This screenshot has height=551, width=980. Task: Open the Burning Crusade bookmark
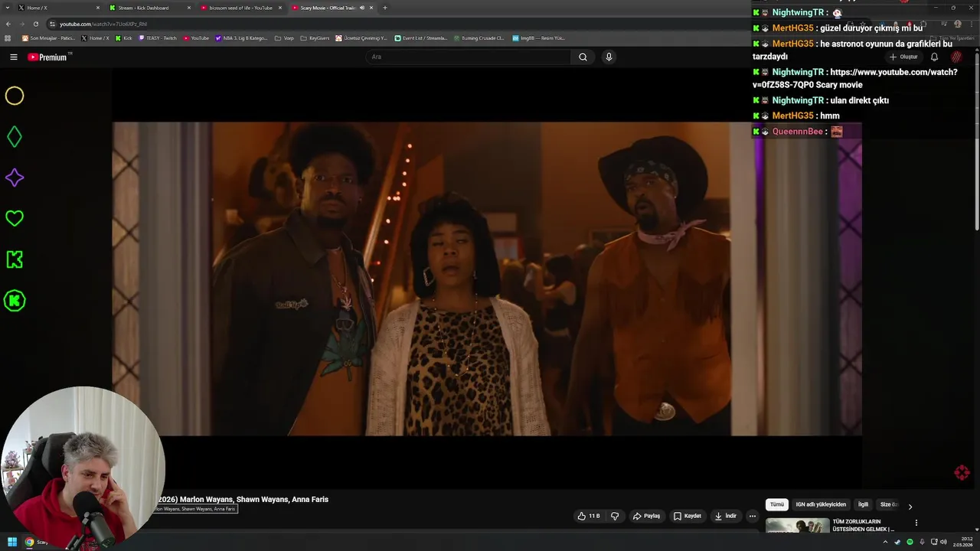click(479, 37)
